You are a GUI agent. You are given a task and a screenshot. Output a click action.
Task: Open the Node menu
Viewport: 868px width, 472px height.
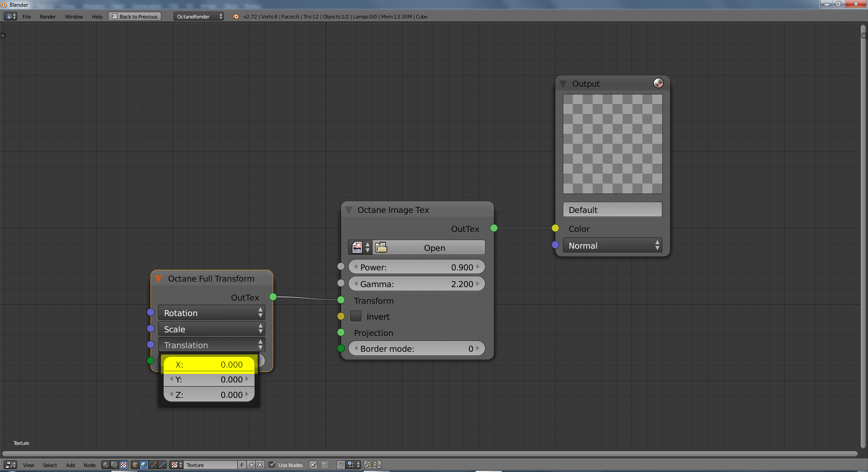pyautogui.click(x=90, y=465)
